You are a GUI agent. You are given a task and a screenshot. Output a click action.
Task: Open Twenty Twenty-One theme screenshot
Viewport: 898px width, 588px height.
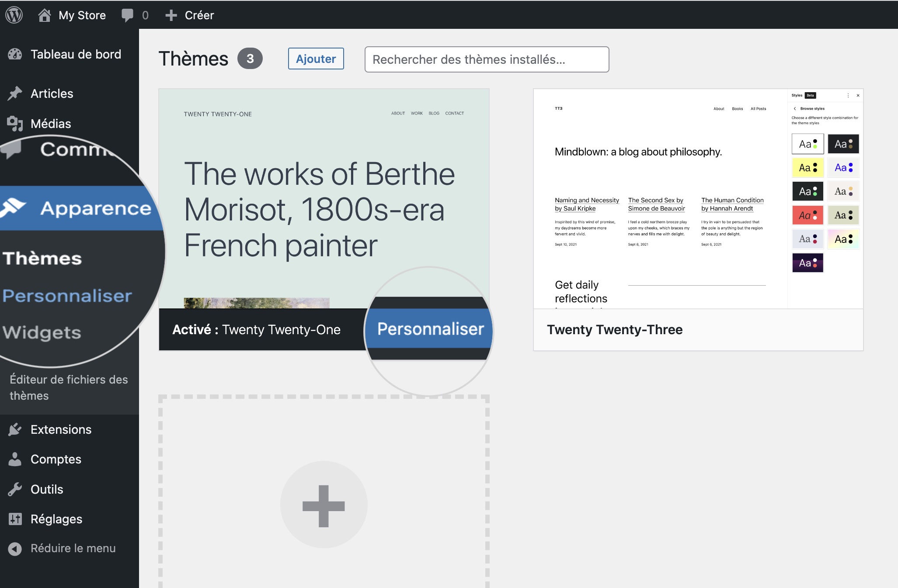click(x=324, y=199)
